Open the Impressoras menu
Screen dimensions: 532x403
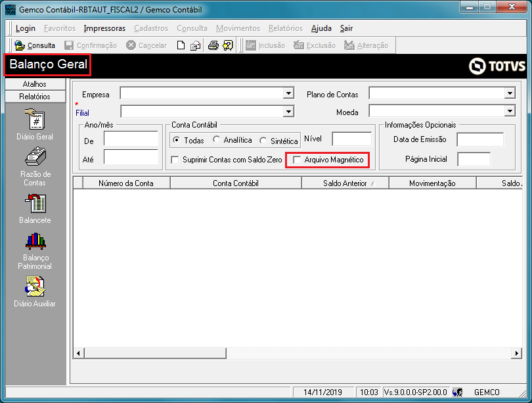[x=104, y=28]
